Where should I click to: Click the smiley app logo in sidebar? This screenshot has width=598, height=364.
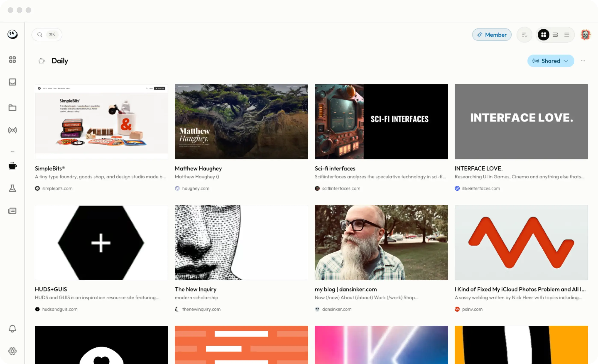tap(12, 34)
